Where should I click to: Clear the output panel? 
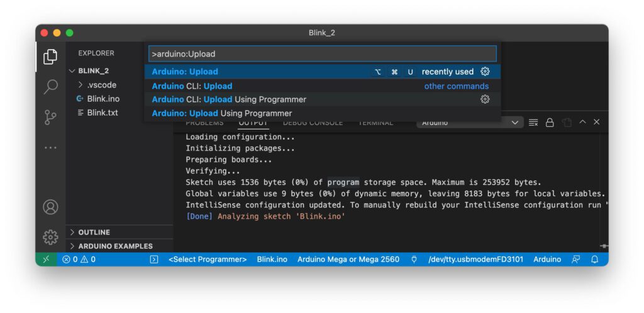tap(533, 123)
